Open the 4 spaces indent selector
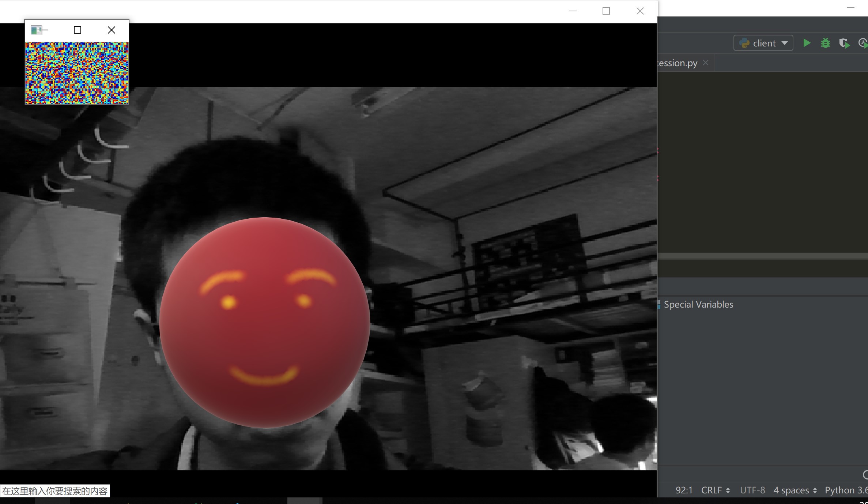 [795, 490]
